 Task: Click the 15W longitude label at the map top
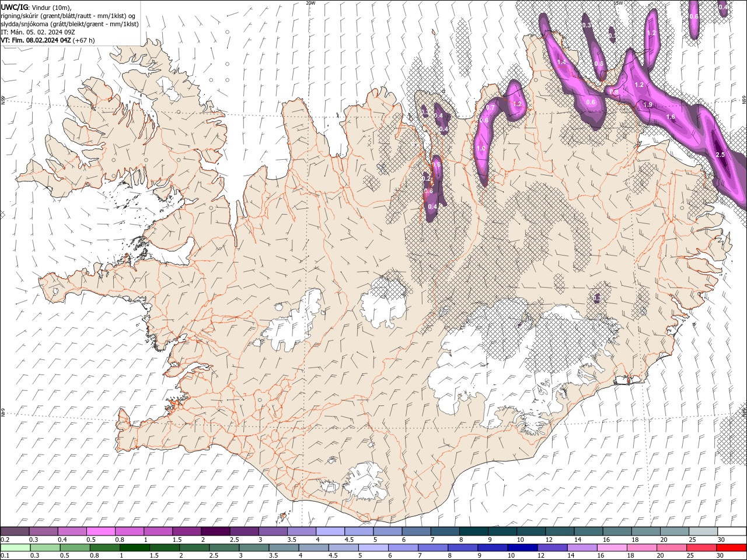(618, 3)
